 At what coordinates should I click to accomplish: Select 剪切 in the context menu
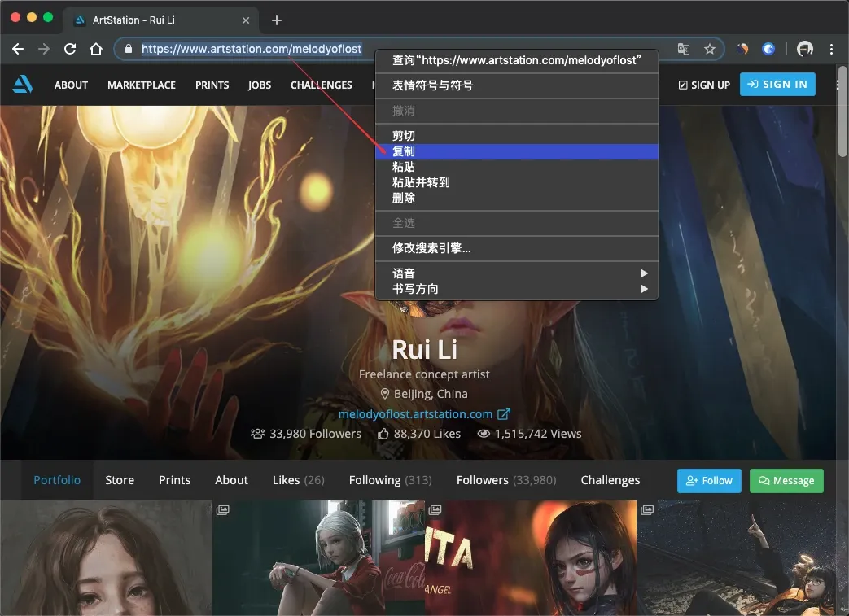(x=517, y=136)
